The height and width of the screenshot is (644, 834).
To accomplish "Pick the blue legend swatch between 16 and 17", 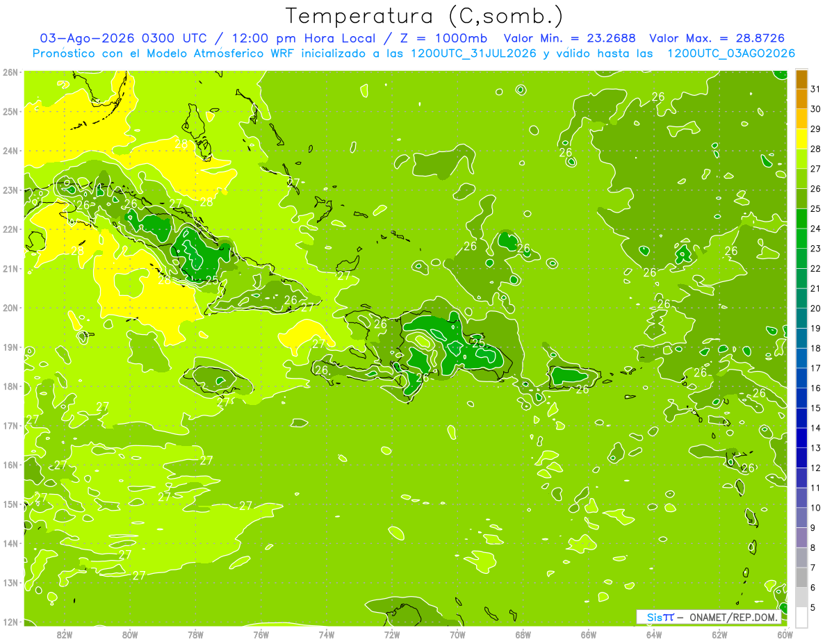I will 801,378.
